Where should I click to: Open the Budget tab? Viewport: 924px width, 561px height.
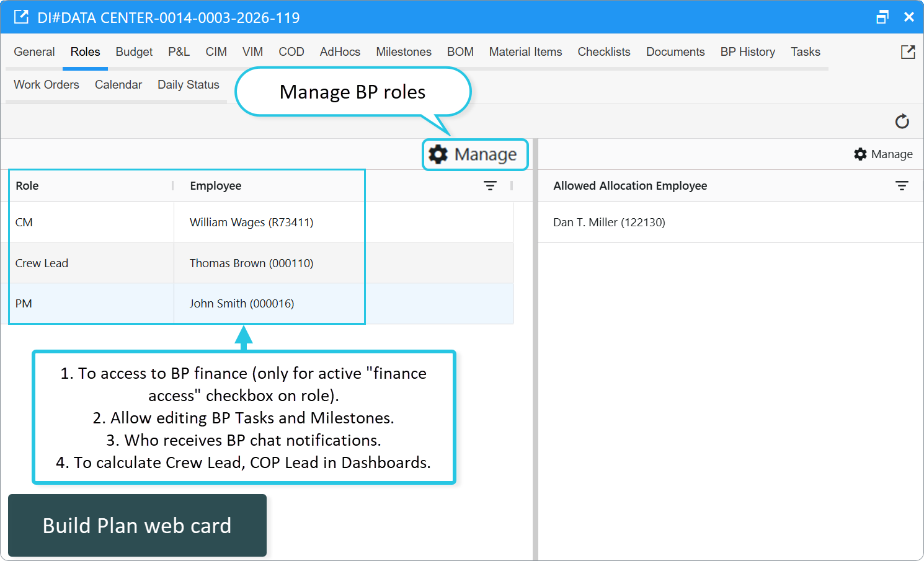click(x=134, y=52)
